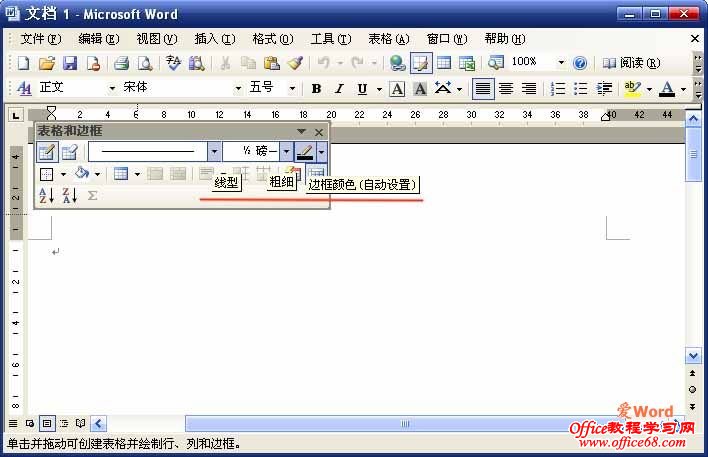Screen dimensions: 708x457
Task: Click the Print icon
Action: point(121,63)
